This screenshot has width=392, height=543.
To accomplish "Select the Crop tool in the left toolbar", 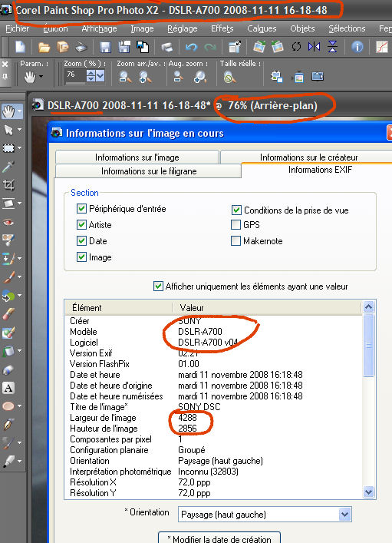I will pyautogui.click(x=8, y=185).
